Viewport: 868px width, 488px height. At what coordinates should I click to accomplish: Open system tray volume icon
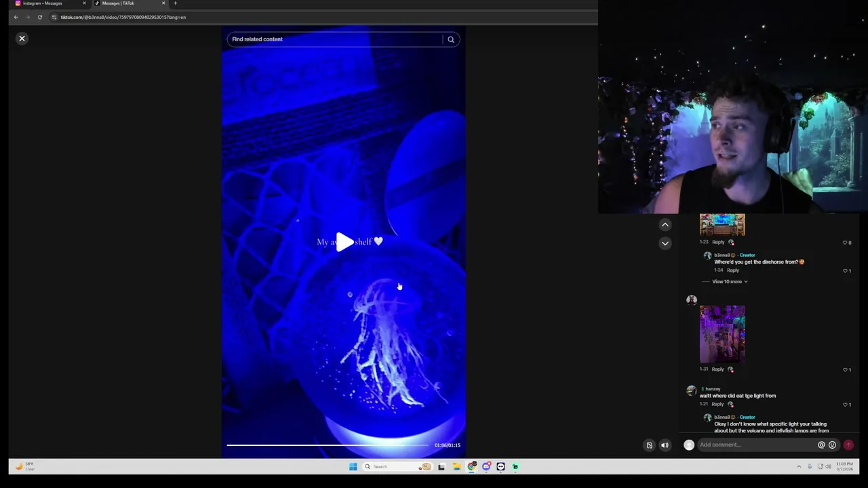coord(828,466)
